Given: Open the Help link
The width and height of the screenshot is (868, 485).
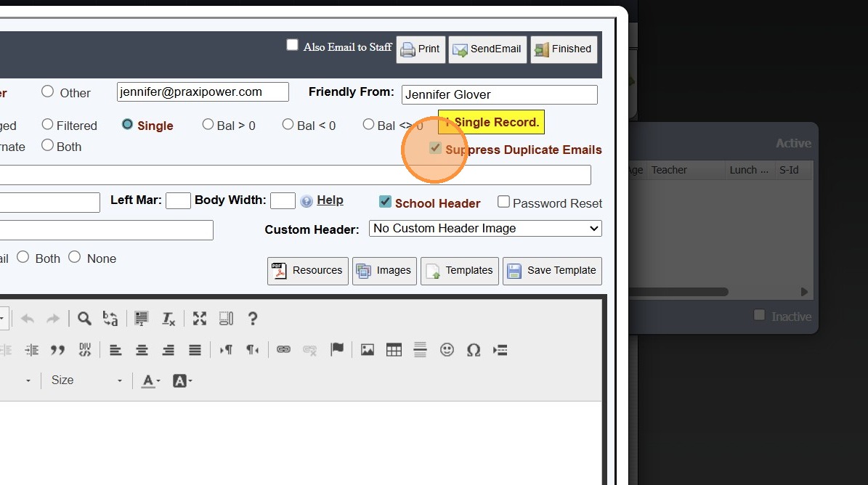Looking at the screenshot, I should 330,200.
